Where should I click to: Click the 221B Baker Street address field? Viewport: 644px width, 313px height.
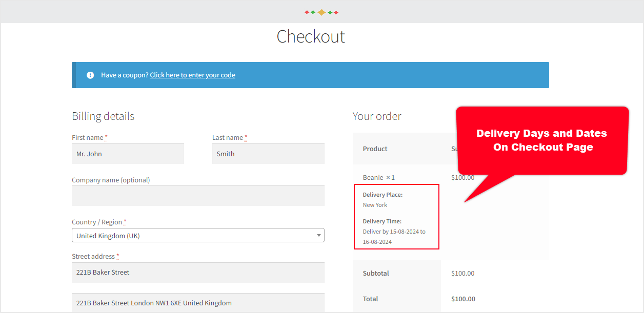198,272
